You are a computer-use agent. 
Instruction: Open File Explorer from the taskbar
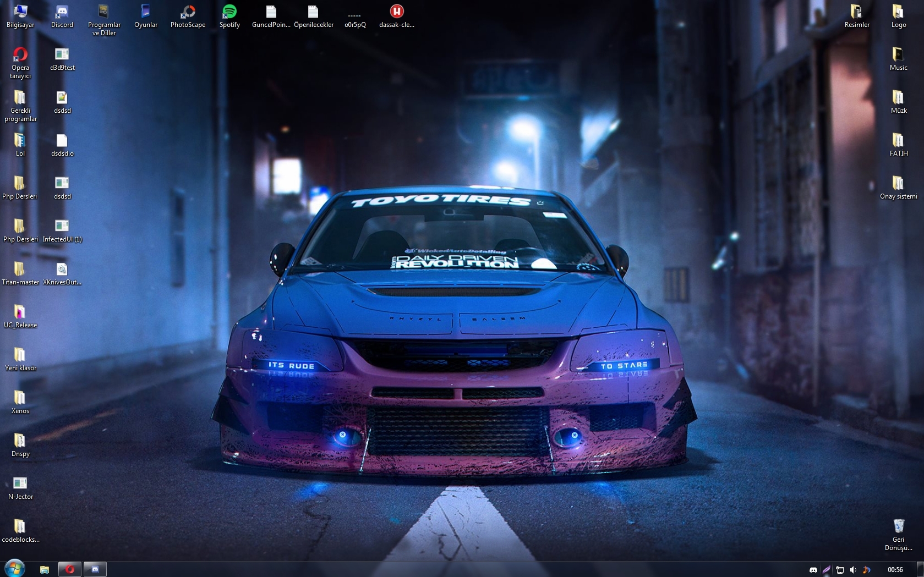(x=45, y=569)
